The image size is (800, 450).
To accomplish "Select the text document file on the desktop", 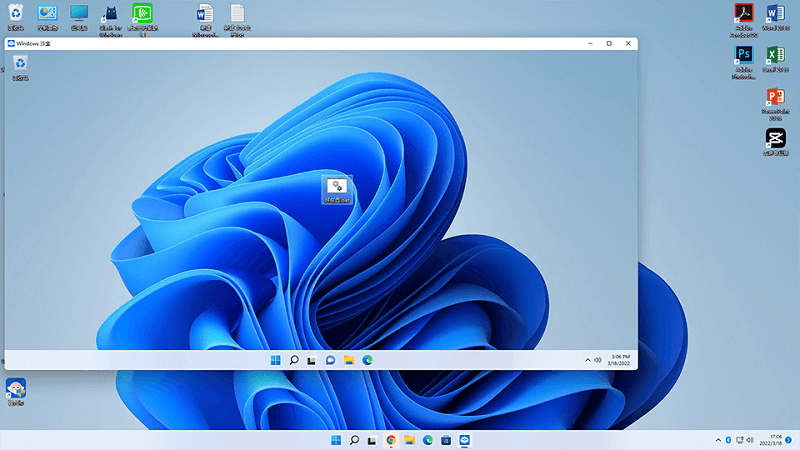I will [237, 20].
